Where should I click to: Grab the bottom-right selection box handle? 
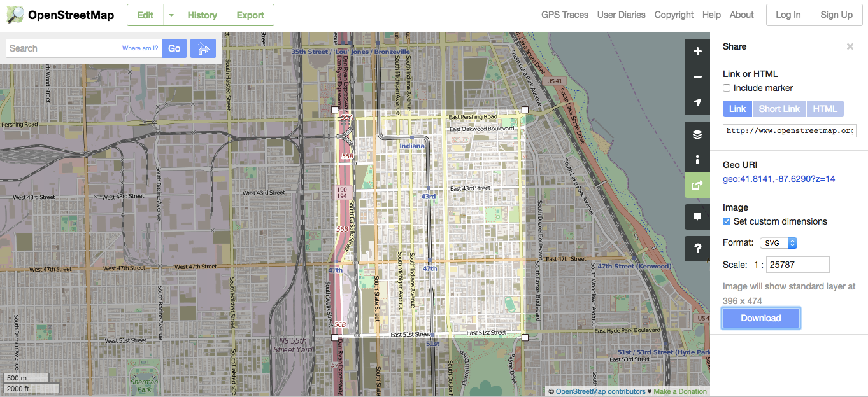525,337
